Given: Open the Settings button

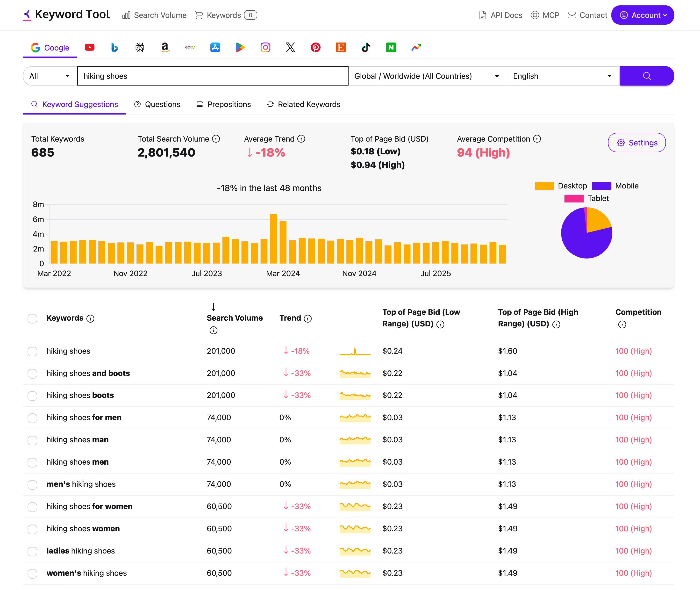Looking at the screenshot, I should click(x=636, y=143).
